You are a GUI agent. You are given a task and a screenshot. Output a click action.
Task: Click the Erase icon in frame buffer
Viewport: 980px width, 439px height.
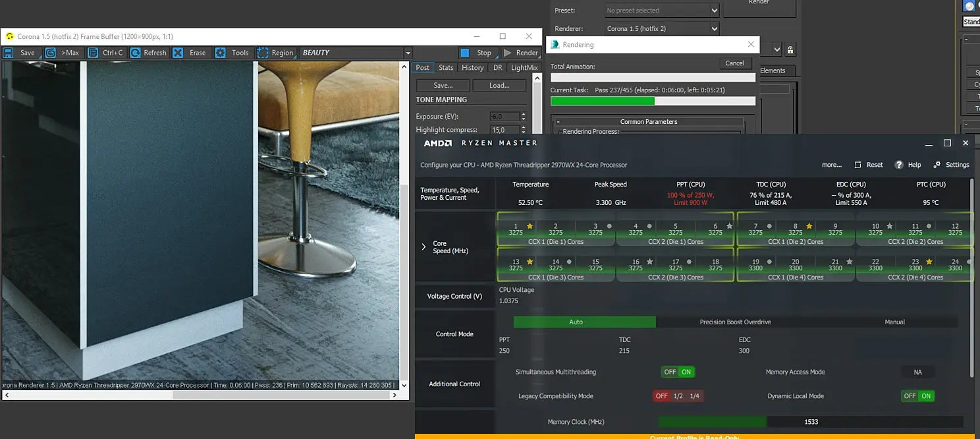(x=178, y=53)
